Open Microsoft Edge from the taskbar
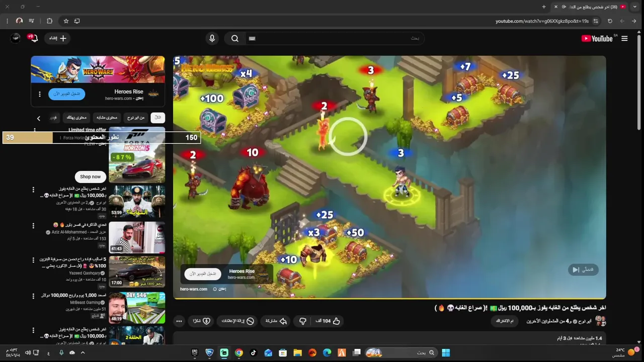Image resolution: width=644 pixels, height=362 pixels. click(x=327, y=353)
